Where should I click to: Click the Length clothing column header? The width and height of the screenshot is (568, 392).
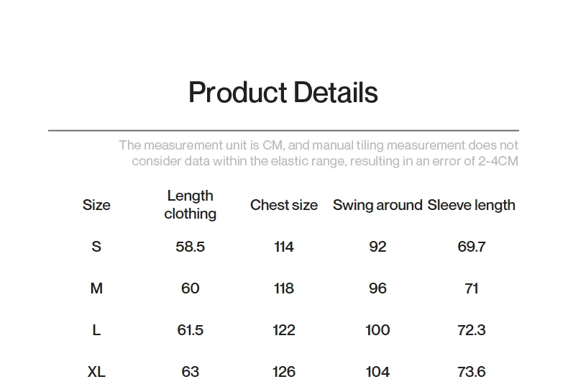[191, 205]
